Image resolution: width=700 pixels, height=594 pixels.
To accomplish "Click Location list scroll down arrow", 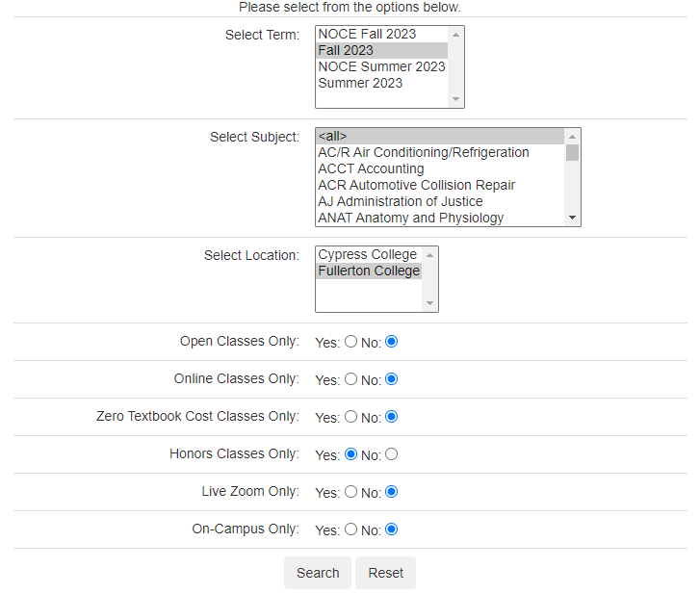I will tap(429, 303).
